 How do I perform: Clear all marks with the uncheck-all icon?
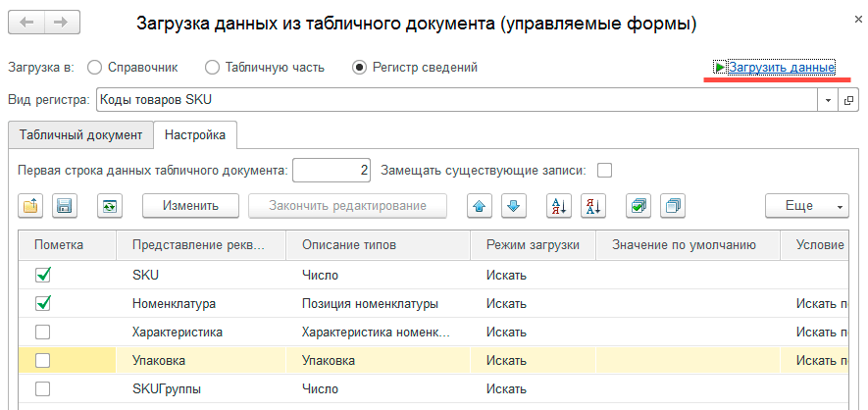[x=673, y=206]
